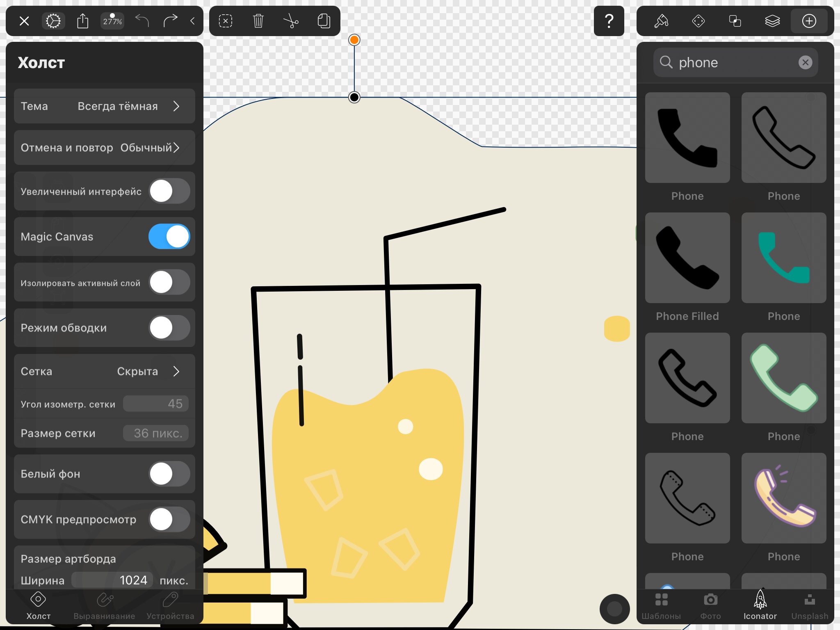Turn on Режим обводки toggle
This screenshot has height=630, width=840.
[x=169, y=328]
